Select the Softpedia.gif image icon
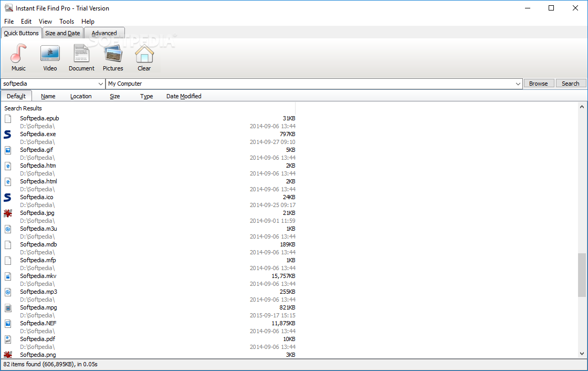The height and width of the screenshot is (371, 588). pyautogui.click(x=8, y=150)
